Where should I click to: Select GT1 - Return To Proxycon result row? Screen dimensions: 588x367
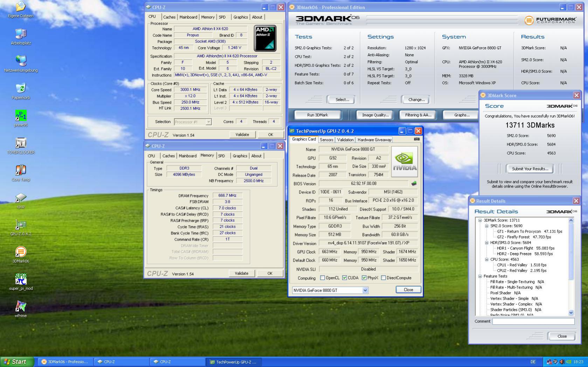click(530, 232)
